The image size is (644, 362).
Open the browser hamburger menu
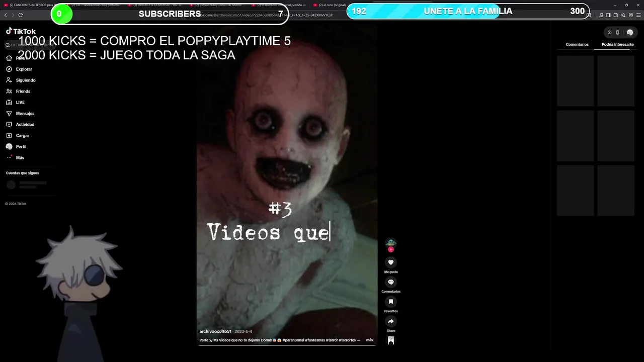(x=638, y=15)
